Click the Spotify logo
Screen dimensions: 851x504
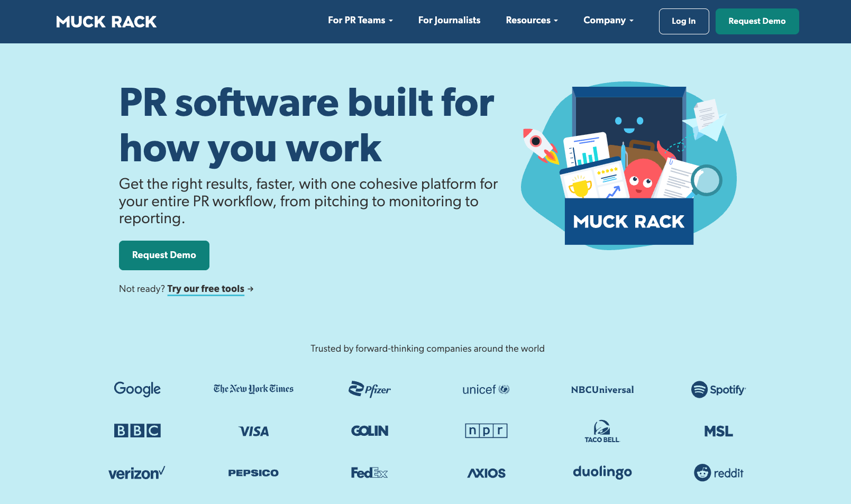[x=718, y=390]
